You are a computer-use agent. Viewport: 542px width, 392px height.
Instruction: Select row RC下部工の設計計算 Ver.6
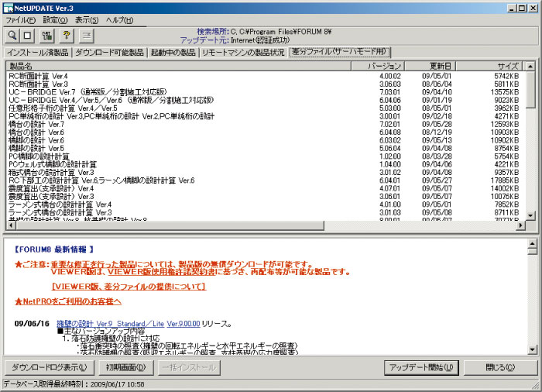(x=265, y=181)
